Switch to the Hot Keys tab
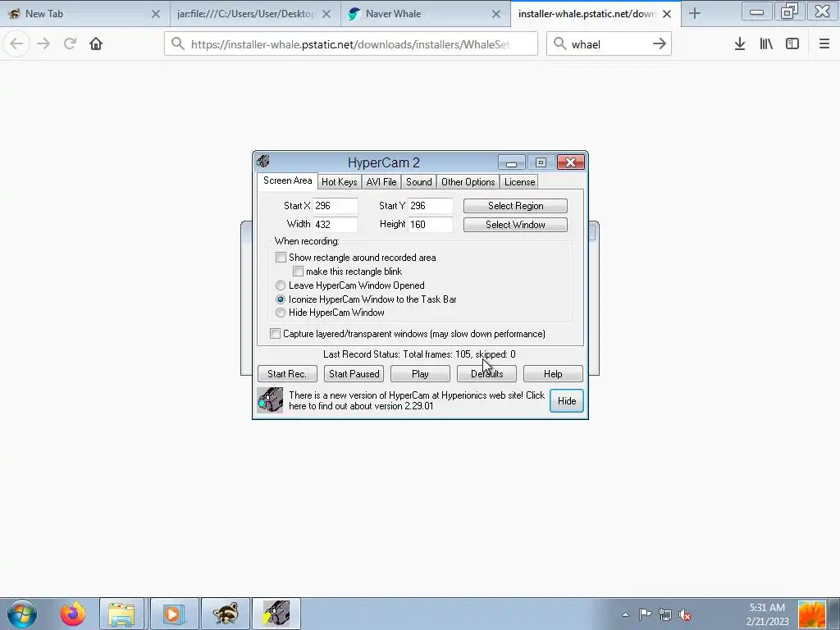 point(339,182)
